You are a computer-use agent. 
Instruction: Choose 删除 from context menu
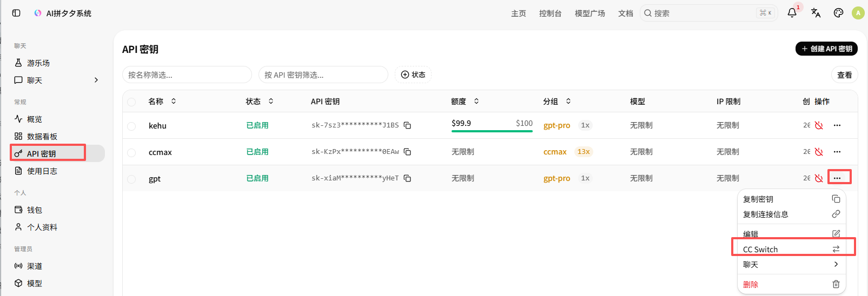791,284
